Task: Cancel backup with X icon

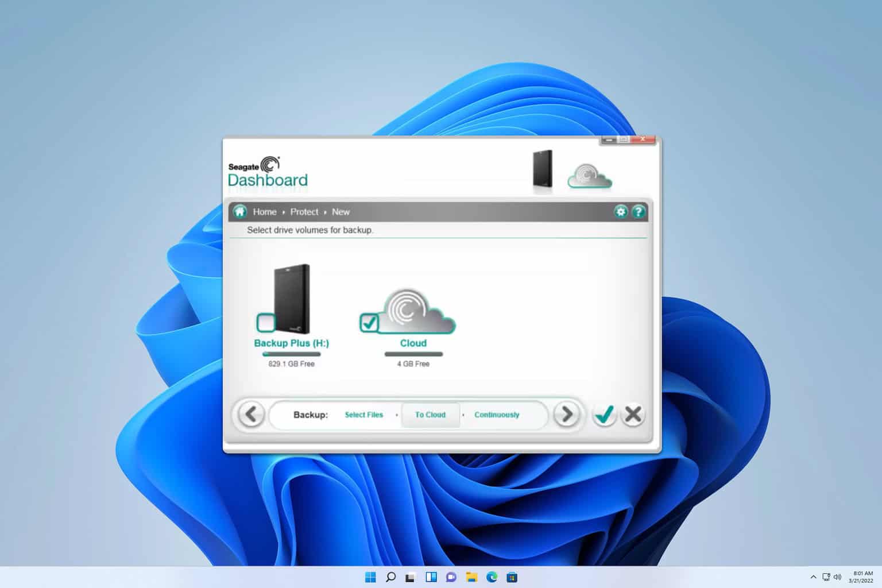Action: pyautogui.click(x=633, y=414)
